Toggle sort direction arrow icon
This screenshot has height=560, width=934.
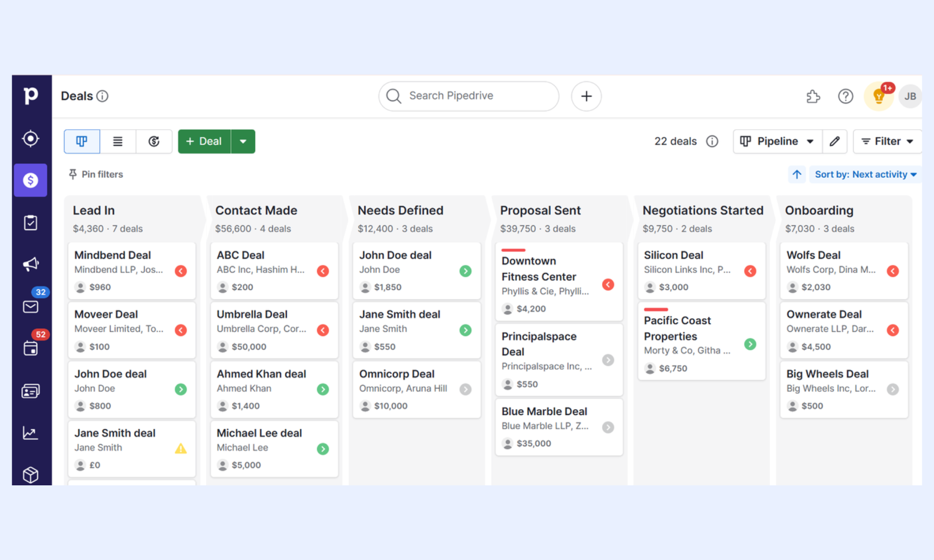797,175
